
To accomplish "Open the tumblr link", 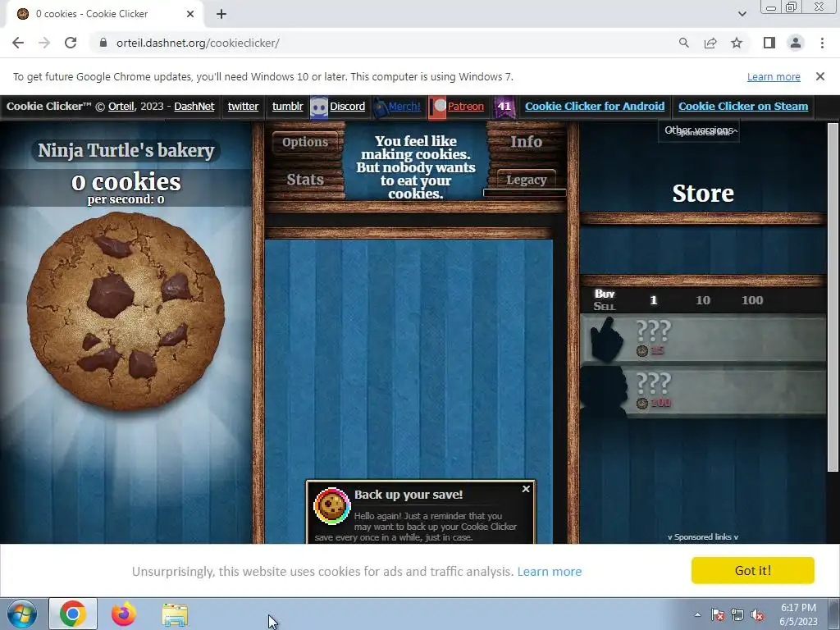I will 288,106.
